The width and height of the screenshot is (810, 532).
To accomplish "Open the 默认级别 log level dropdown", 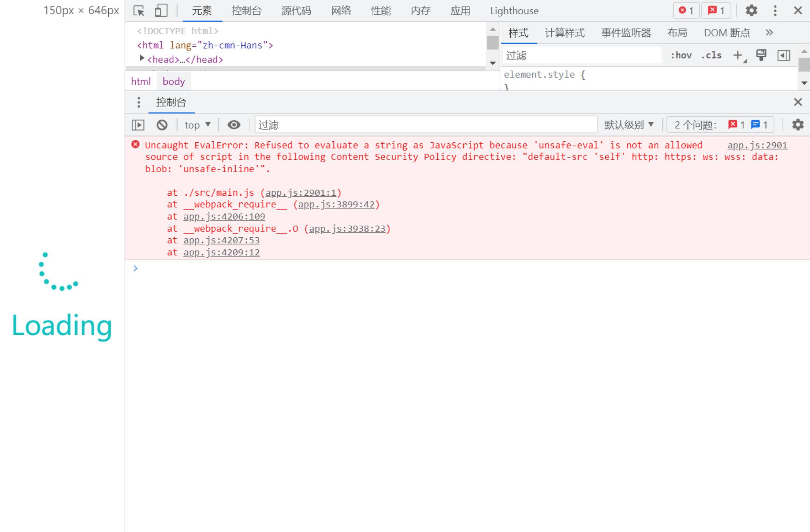I will coord(629,125).
